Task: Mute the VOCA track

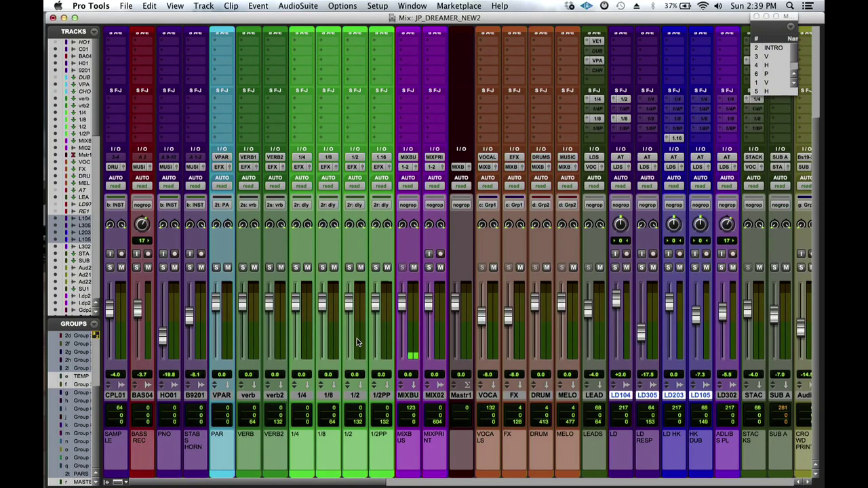Action: point(494,267)
